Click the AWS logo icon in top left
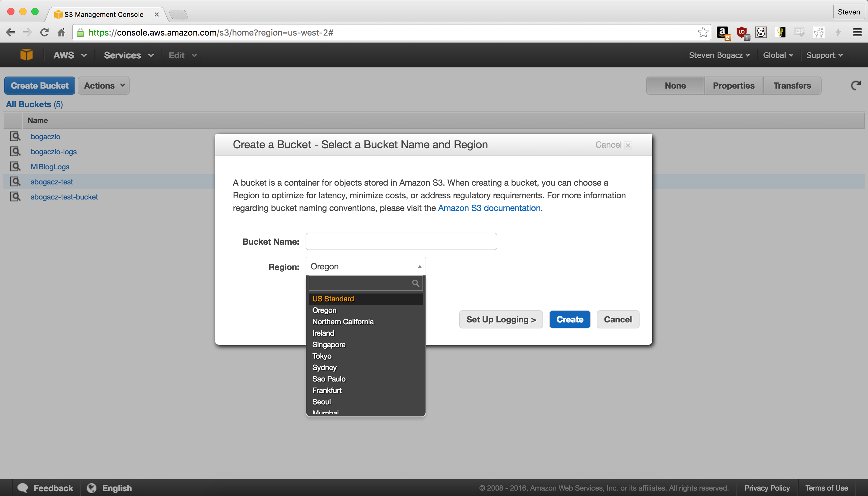868x496 pixels. coord(27,55)
